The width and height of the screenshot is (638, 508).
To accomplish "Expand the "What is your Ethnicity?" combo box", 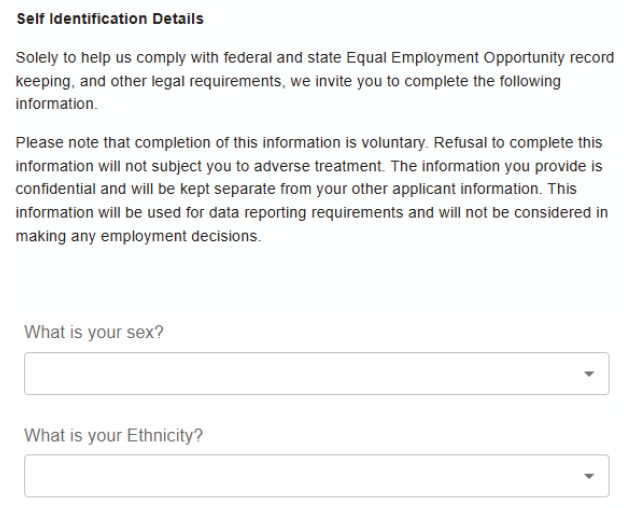I will pyautogui.click(x=316, y=477).
